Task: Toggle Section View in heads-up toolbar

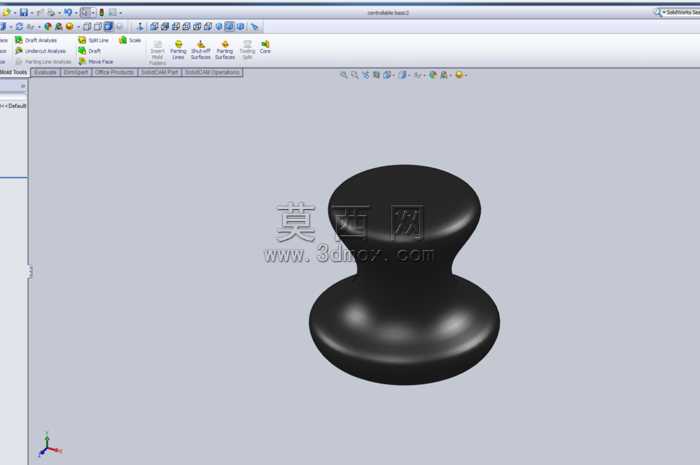Action: click(x=376, y=75)
